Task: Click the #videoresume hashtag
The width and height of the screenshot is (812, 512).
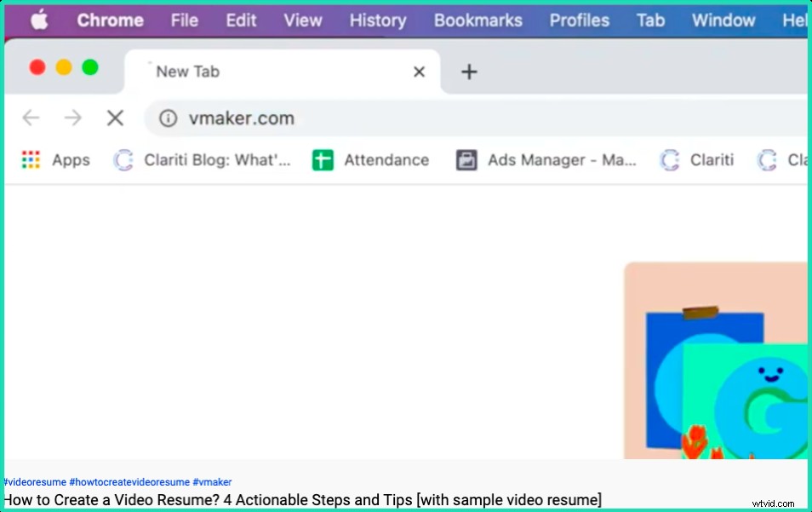Action: tap(35, 482)
